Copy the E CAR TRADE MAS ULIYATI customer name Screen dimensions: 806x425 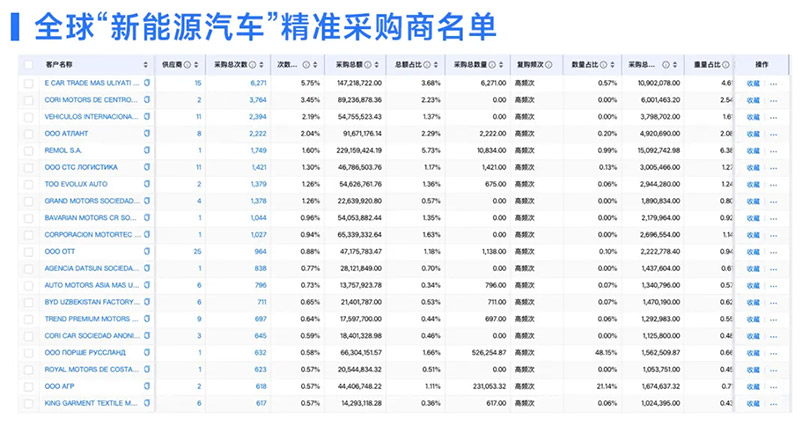(148, 83)
